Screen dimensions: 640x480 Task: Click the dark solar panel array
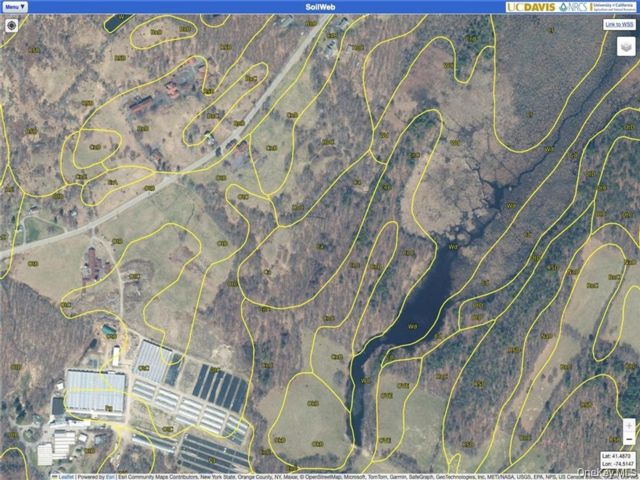click(x=220, y=389)
